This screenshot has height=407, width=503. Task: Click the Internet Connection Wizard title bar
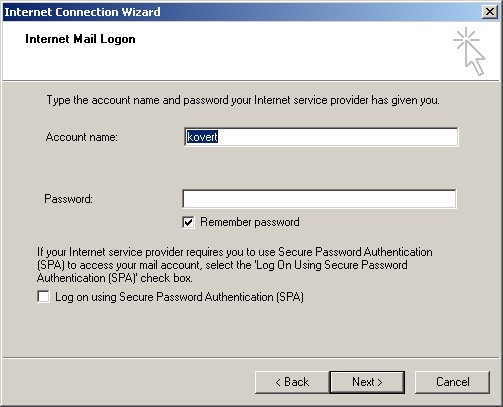pyautogui.click(x=240, y=12)
